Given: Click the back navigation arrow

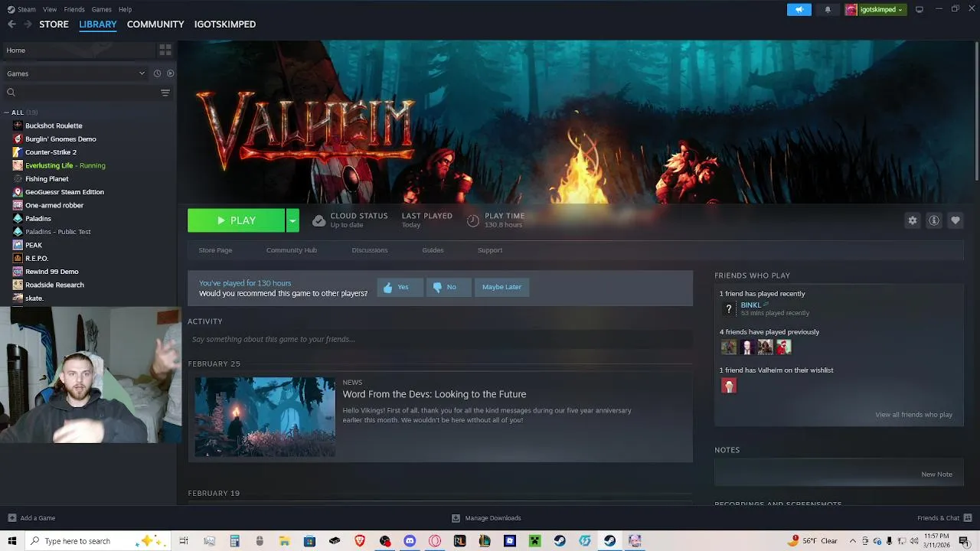Looking at the screenshot, I should [11, 24].
